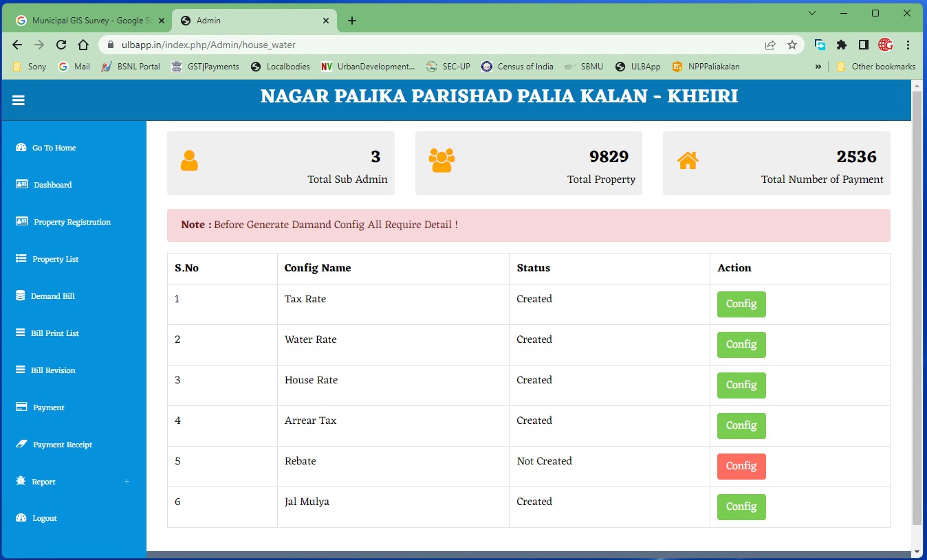Open Payment Receipt eraser icon
Viewport: 927px width, 560px height.
tap(21, 444)
